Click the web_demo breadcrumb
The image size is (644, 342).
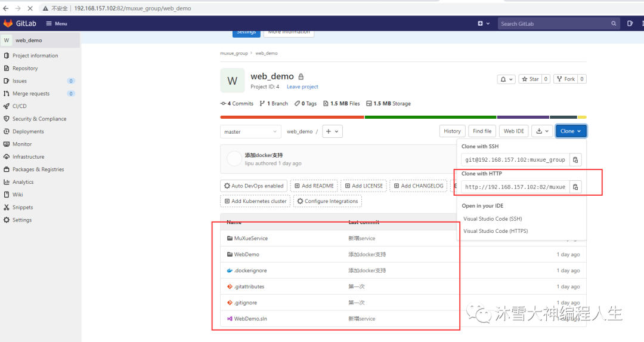click(267, 54)
